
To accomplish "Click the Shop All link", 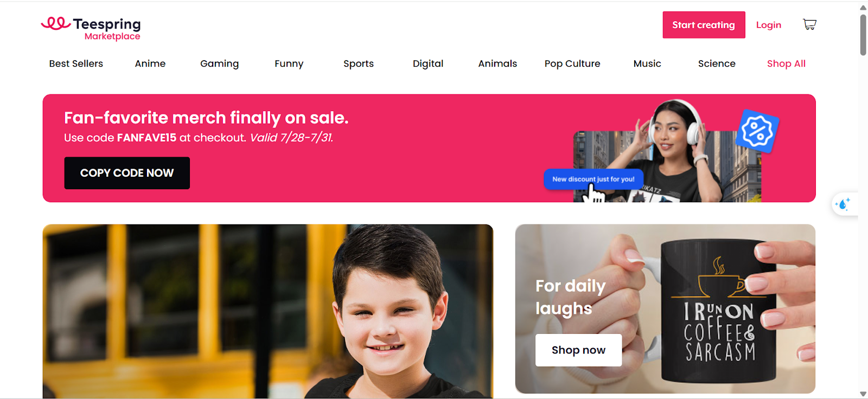I will point(786,63).
